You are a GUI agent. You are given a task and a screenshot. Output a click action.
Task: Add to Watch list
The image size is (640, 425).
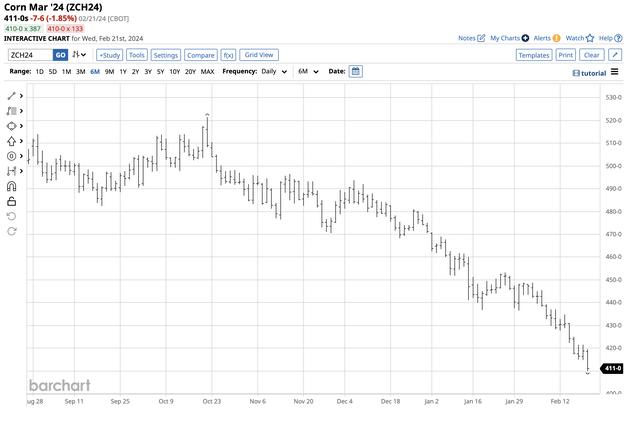[580, 38]
